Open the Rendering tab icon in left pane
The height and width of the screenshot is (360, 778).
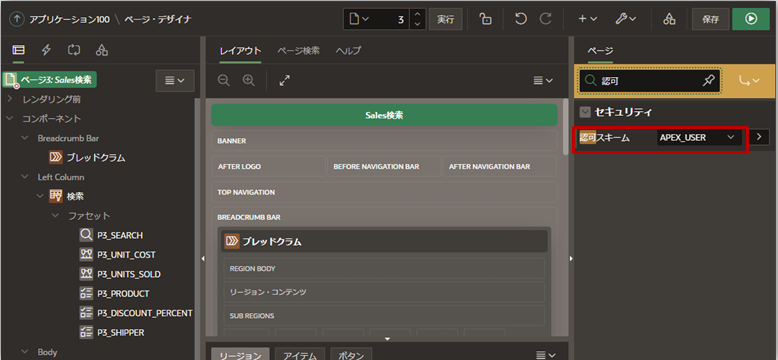[18, 50]
